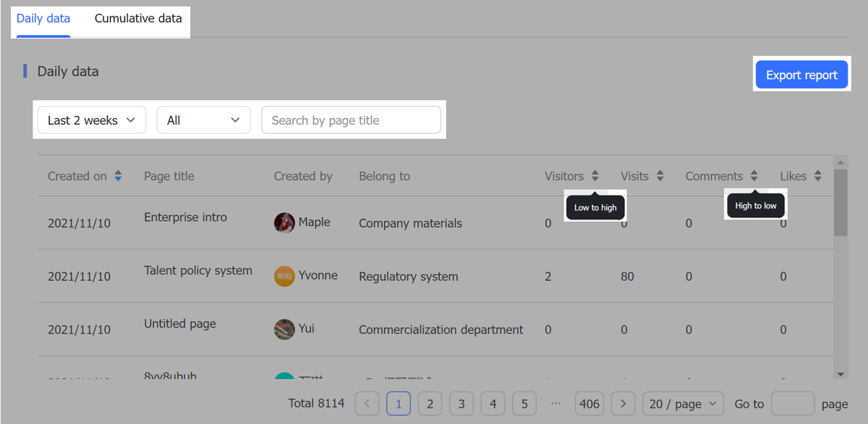This screenshot has height=424, width=868.
Task: Click the table scrollbar down arrow
Action: tap(840, 374)
